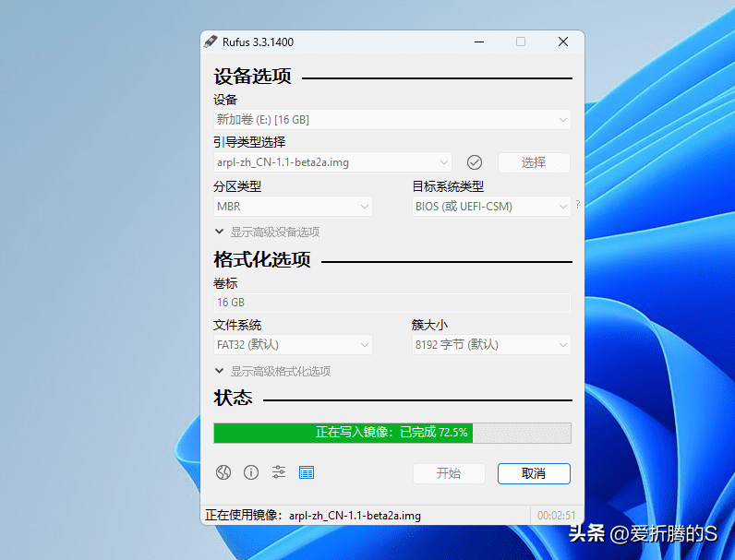735x560 pixels.
Task: Click the 卷标 text field
Action: point(392,303)
